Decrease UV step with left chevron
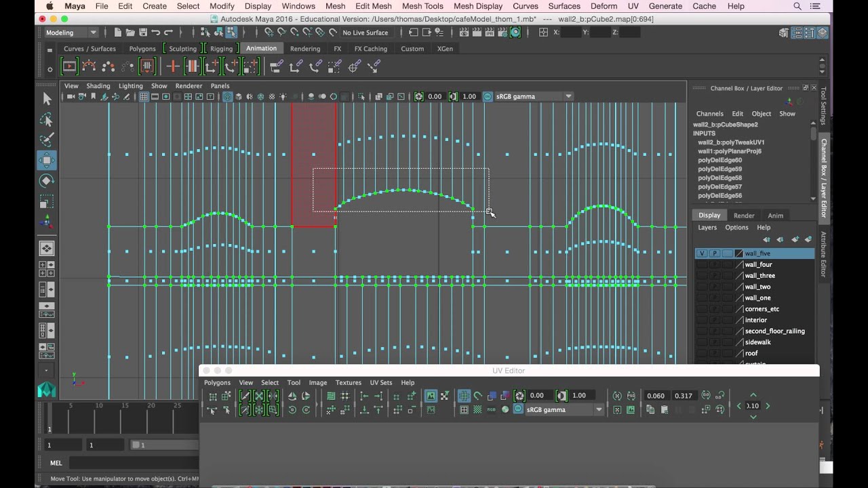 pyautogui.click(x=739, y=406)
